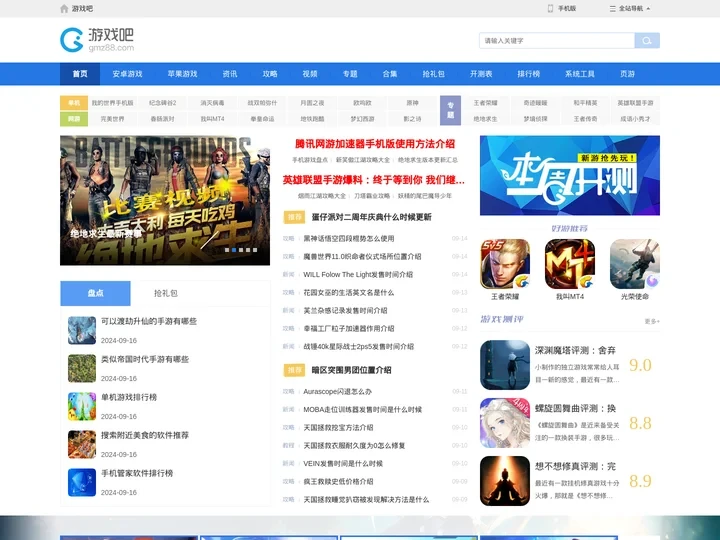
Task: Switch to the 盘点 tab
Action: 96,293
